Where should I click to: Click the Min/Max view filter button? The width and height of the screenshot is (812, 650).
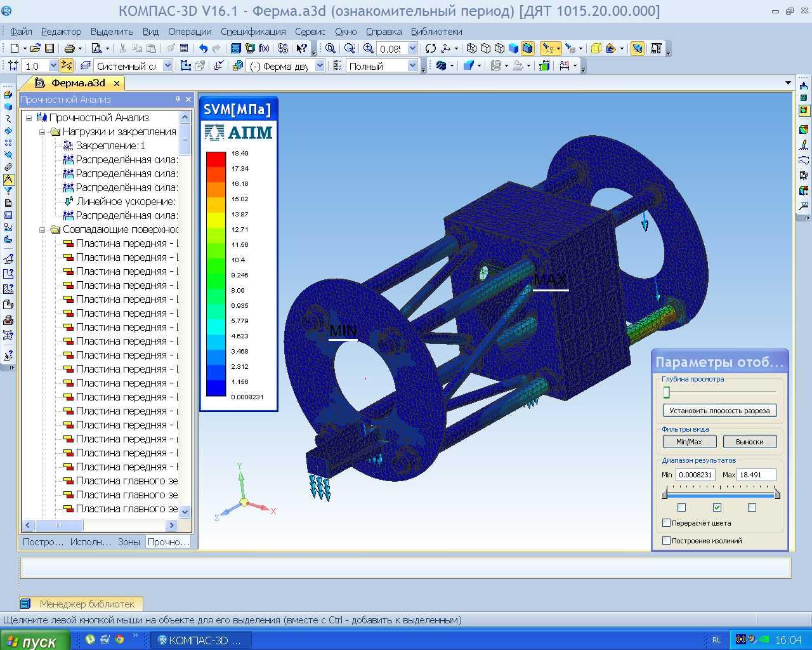point(689,442)
